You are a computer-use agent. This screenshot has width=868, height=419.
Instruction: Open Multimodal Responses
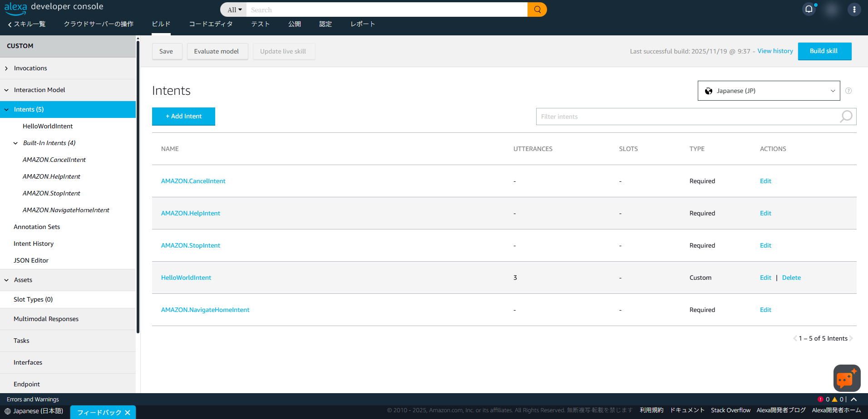pos(46,319)
